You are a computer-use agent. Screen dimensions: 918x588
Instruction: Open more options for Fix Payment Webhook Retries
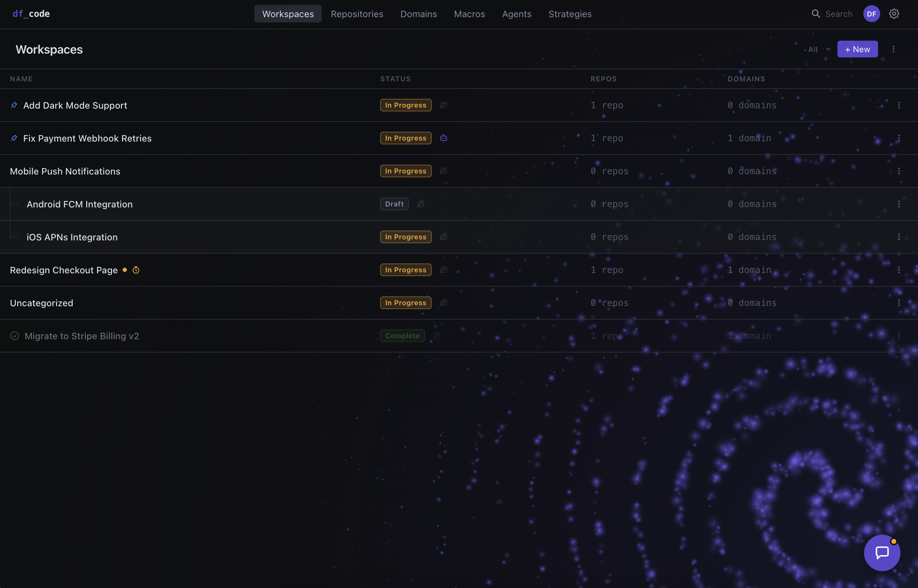tap(899, 138)
